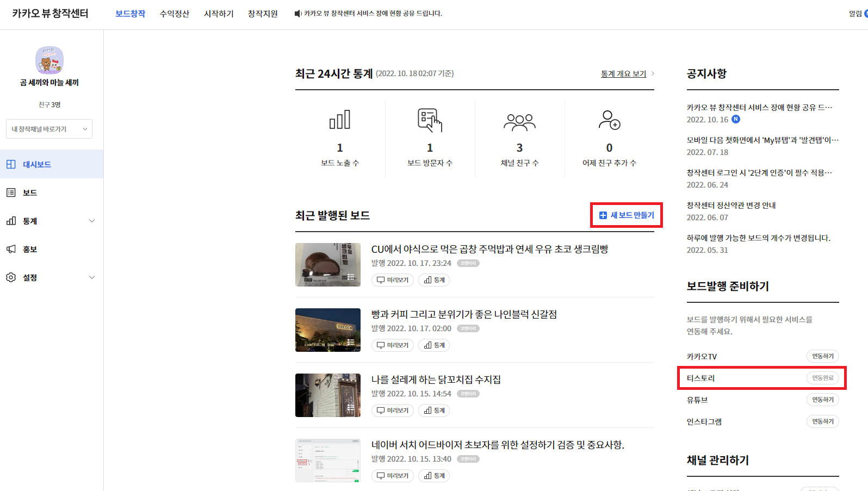This screenshot has height=491, width=868.
Task: Open the 시작하기 top menu
Action: (219, 14)
